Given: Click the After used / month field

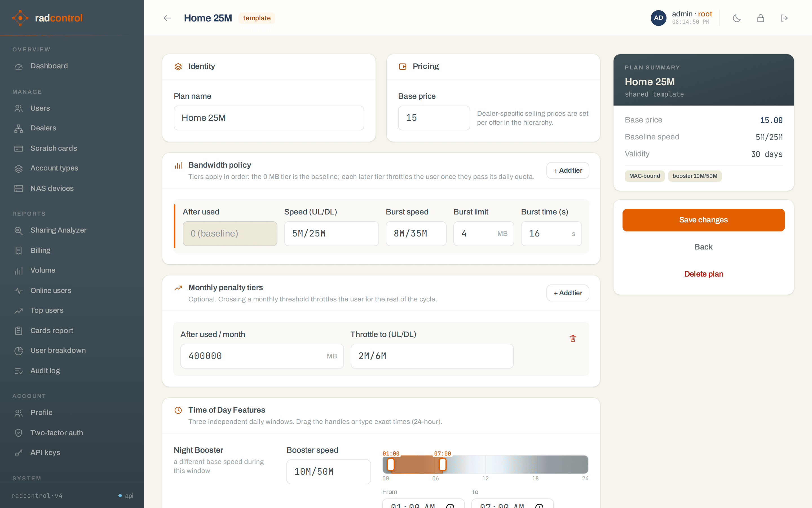Looking at the screenshot, I should (262, 356).
